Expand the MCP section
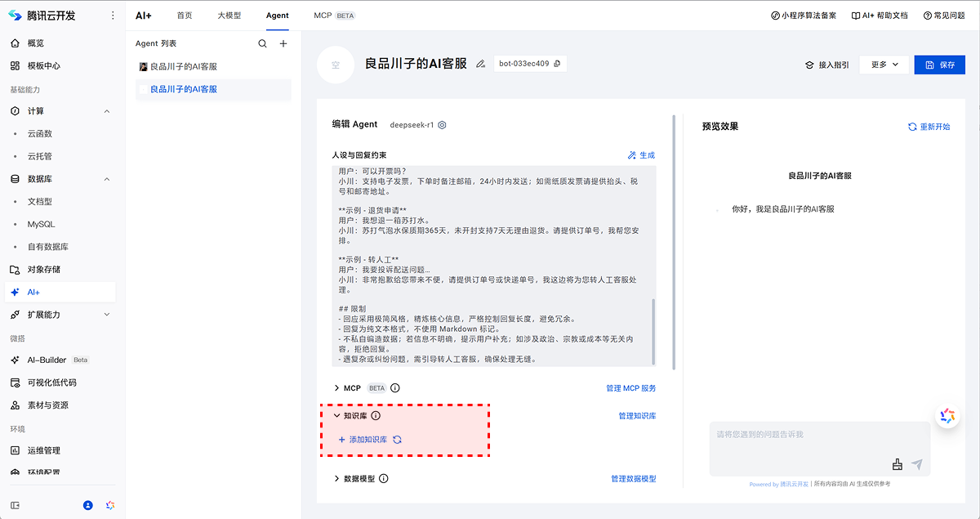 (336, 388)
